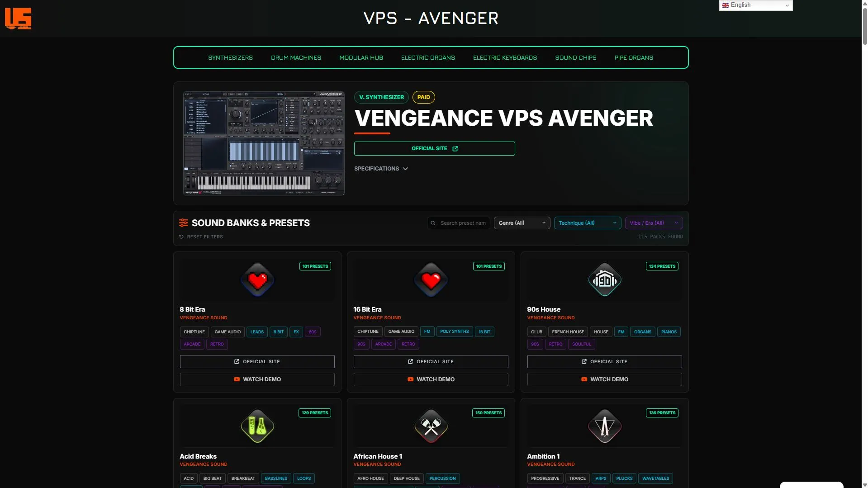Click the orange US site logo
This screenshot has width=868, height=488.
18,19
